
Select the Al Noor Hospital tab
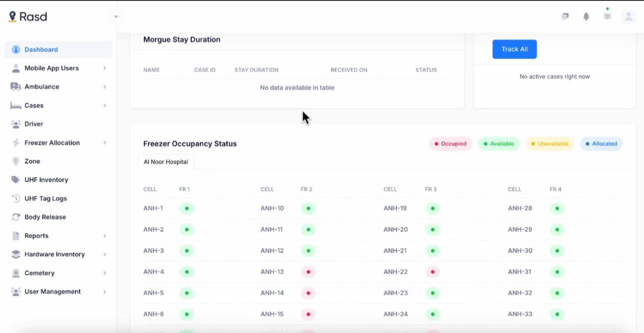point(166,162)
